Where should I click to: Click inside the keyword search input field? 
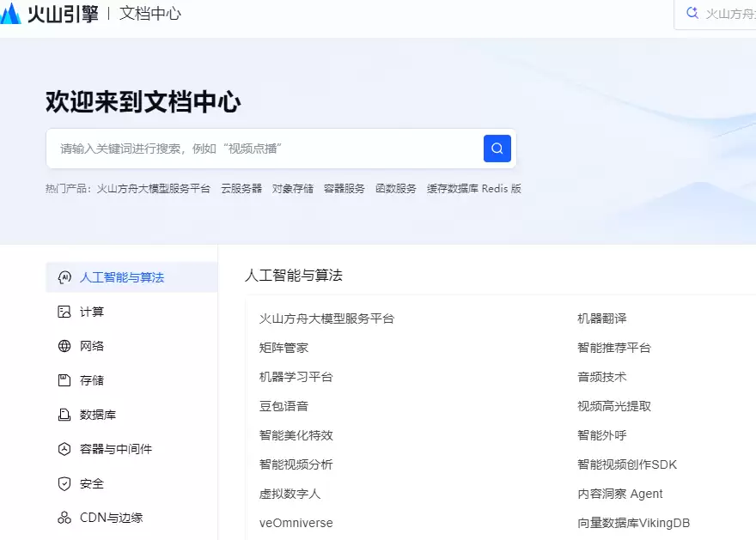[x=258, y=148]
